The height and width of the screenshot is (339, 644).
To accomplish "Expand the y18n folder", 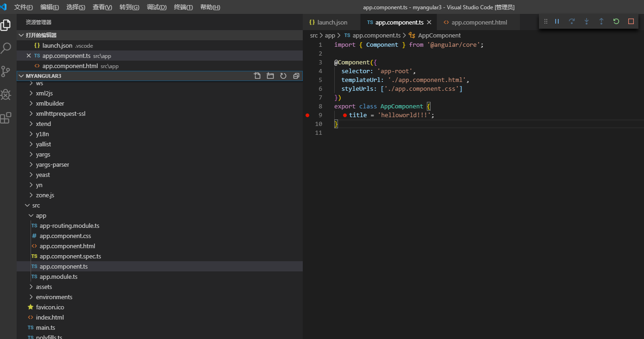I will [x=160, y=134].
